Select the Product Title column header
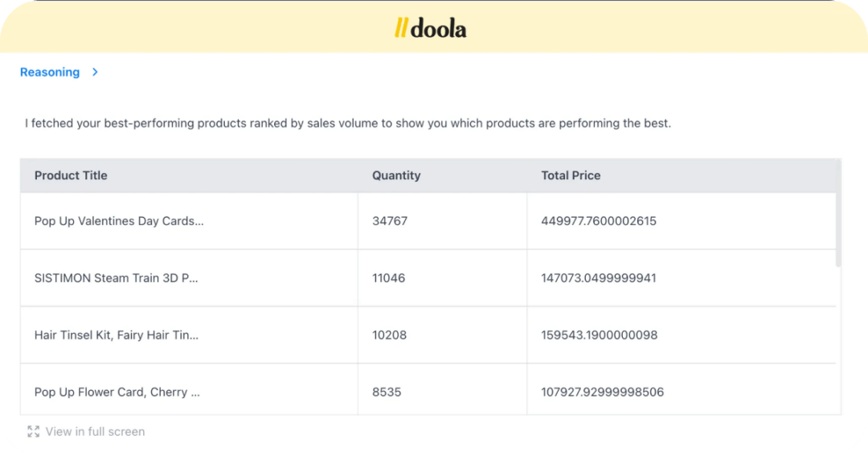 coord(71,175)
